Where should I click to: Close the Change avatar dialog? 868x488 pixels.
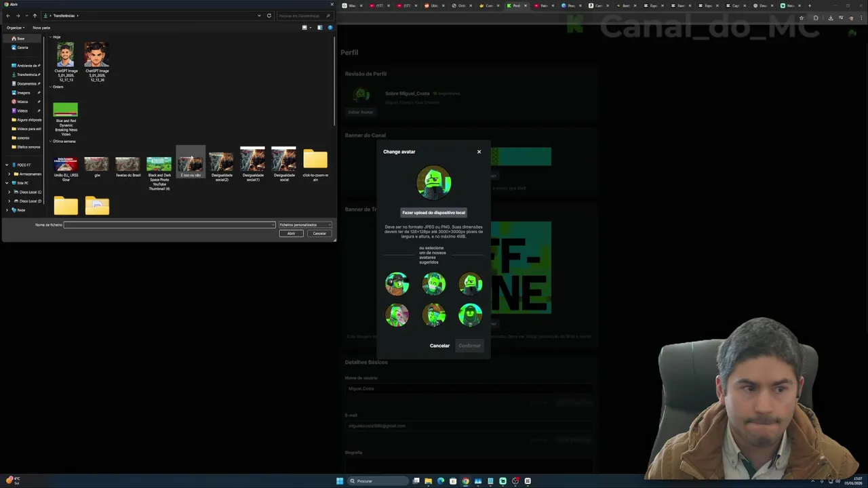(x=479, y=152)
